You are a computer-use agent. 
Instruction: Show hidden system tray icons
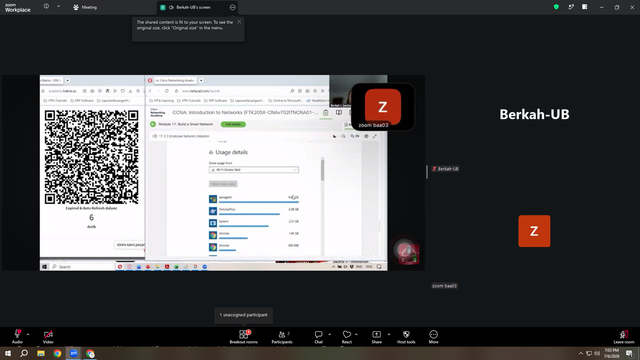click(581, 353)
